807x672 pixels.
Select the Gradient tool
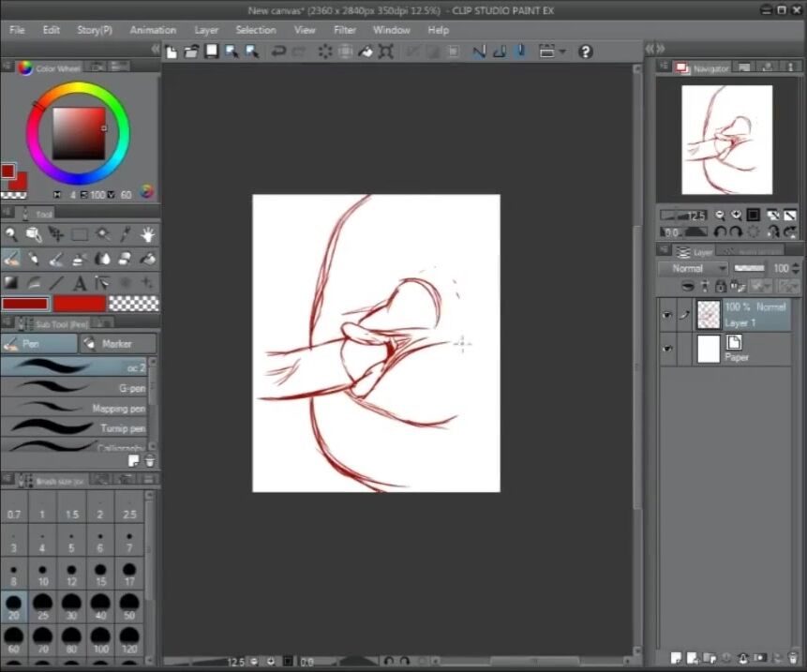click(11, 283)
